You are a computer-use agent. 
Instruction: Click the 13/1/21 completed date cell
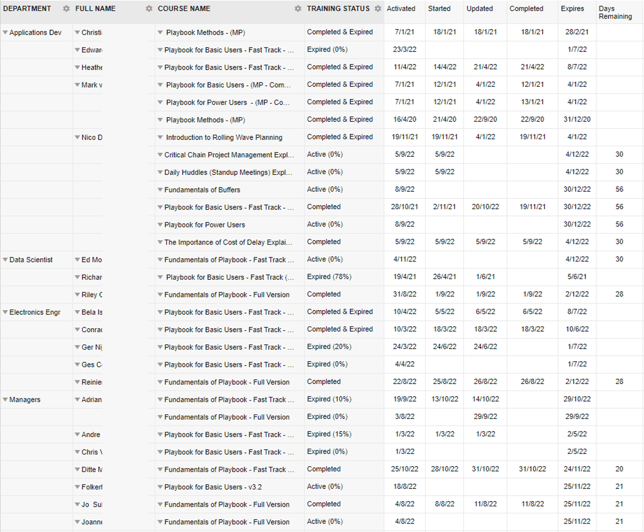tap(532, 102)
